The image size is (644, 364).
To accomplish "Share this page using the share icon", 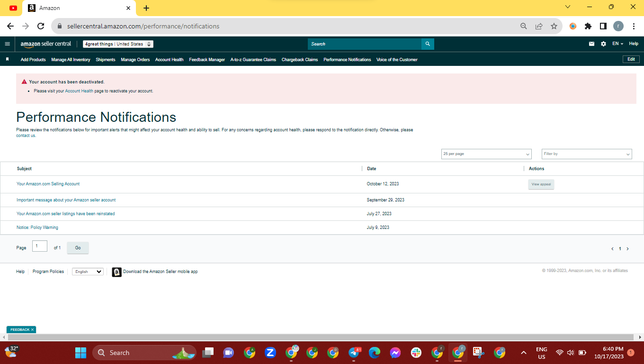I will [539, 27].
